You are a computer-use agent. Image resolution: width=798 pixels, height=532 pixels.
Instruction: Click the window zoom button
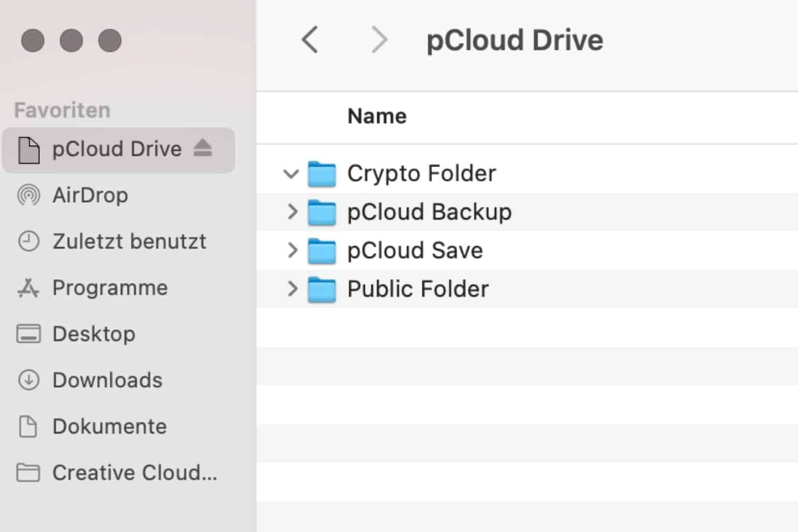click(110, 40)
